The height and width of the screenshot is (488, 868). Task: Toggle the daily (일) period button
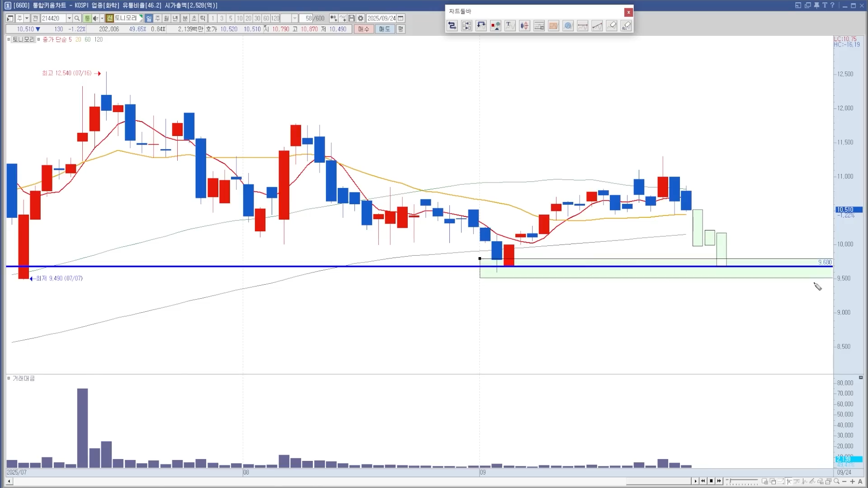(x=149, y=19)
